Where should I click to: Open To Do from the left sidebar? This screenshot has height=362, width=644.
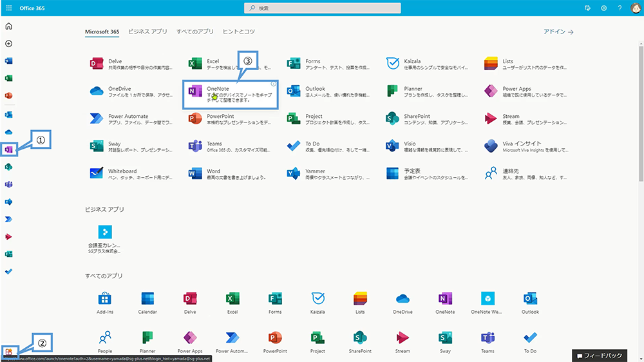point(8,272)
